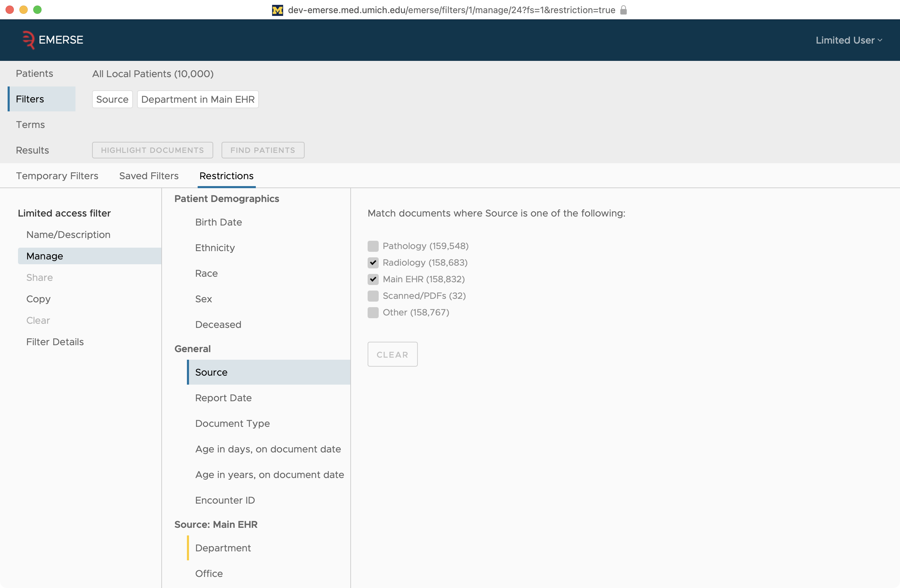Click the Limited access filter heading

[x=64, y=213]
